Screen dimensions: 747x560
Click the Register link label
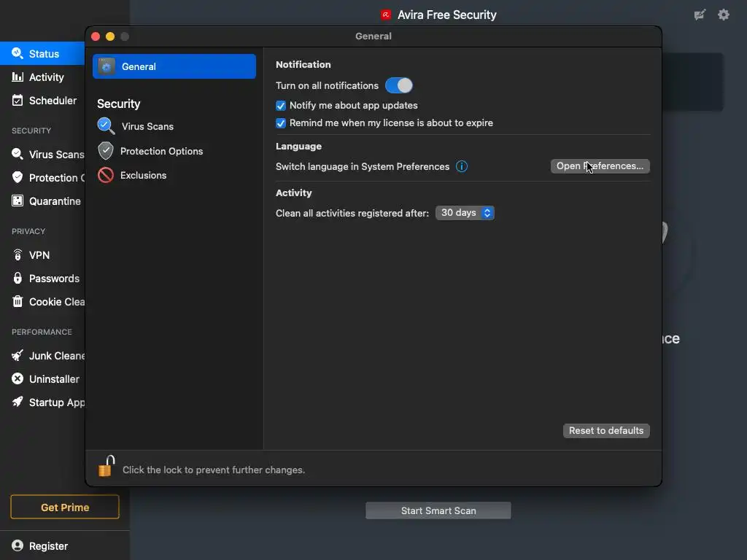(x=48, y=546)
